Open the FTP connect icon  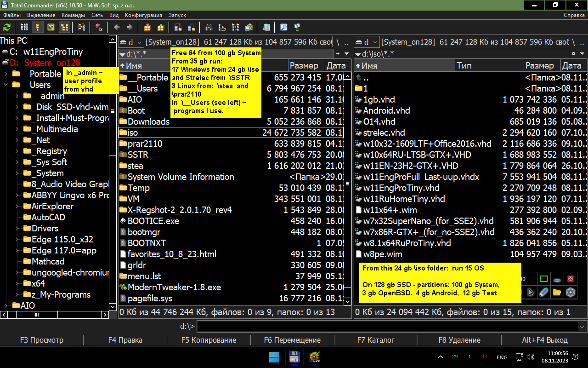178,27
